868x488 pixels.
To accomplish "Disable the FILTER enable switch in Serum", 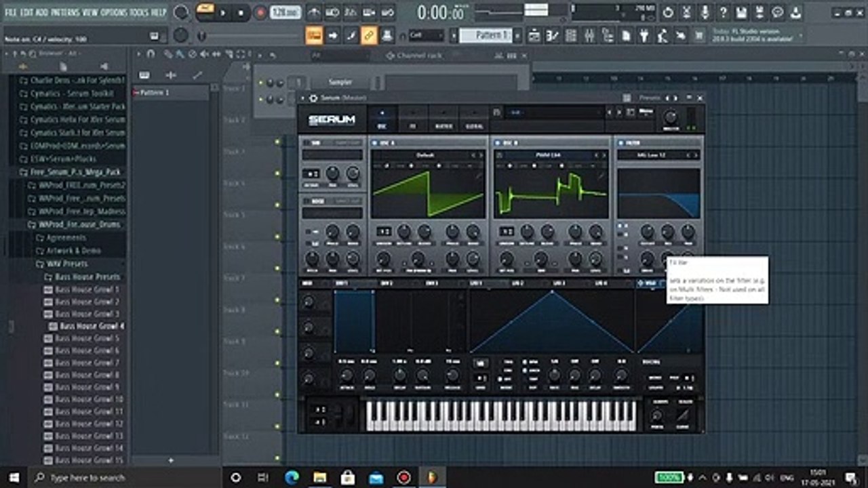I will pos(620,143).
